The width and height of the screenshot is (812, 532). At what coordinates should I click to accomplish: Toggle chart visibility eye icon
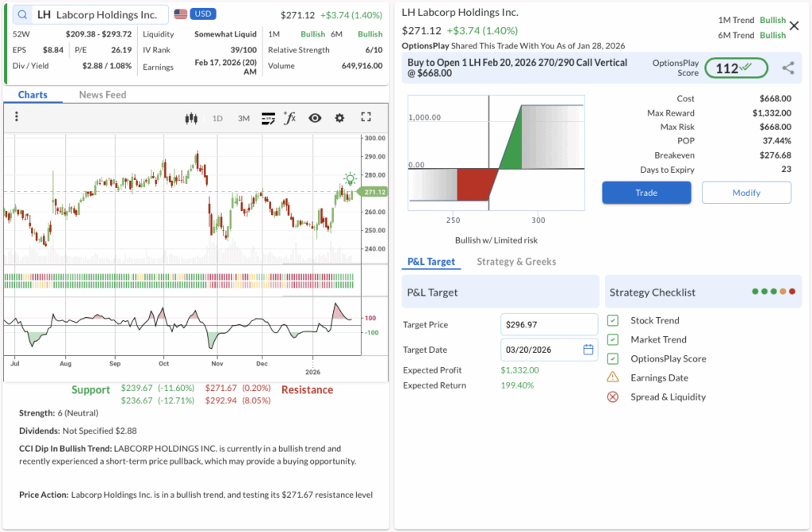[x=315, y=118]
